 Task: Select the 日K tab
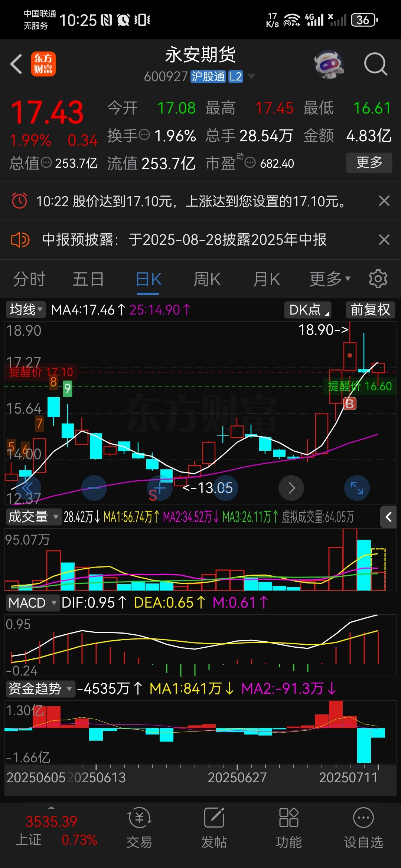pyautogui.click(x=148, y=279)
